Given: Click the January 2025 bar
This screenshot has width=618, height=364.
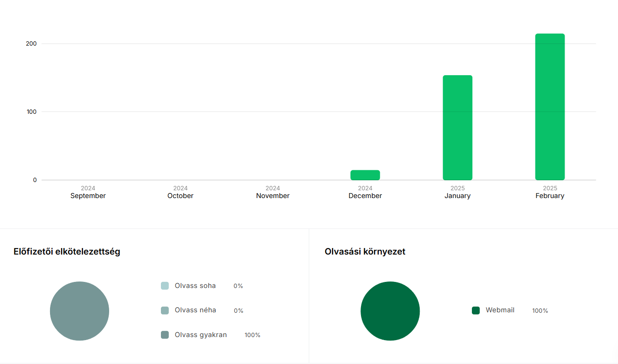Looking at the screenshot, I should coord(458,128).
